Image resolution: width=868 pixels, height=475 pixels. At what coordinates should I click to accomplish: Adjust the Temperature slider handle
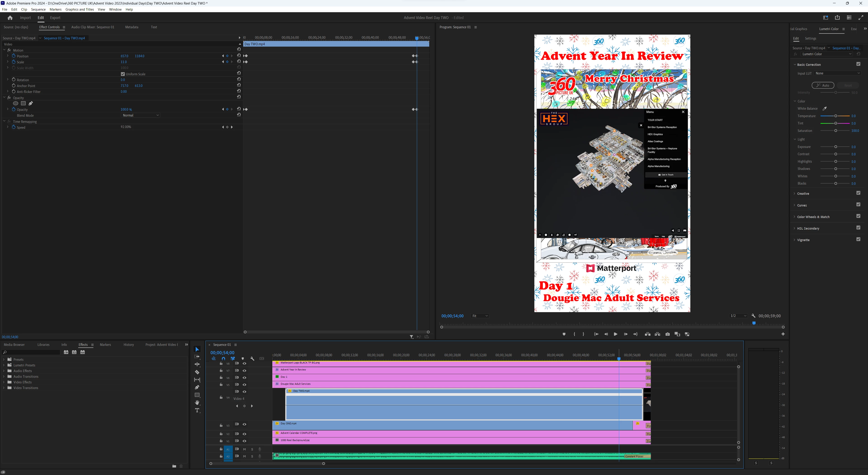(836, 116)
